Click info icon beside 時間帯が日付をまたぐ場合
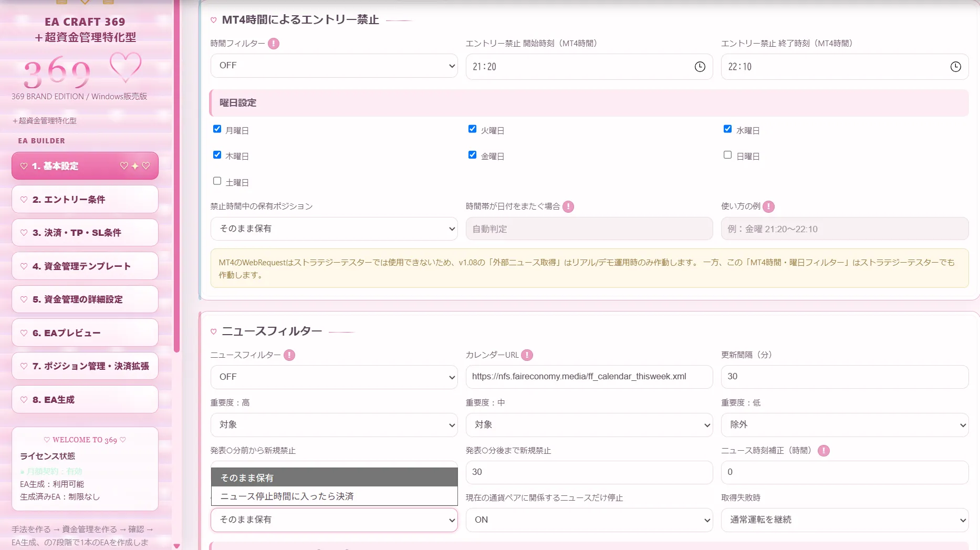The width and height of the screenshot is (980, 550). (x=568, y=206)
